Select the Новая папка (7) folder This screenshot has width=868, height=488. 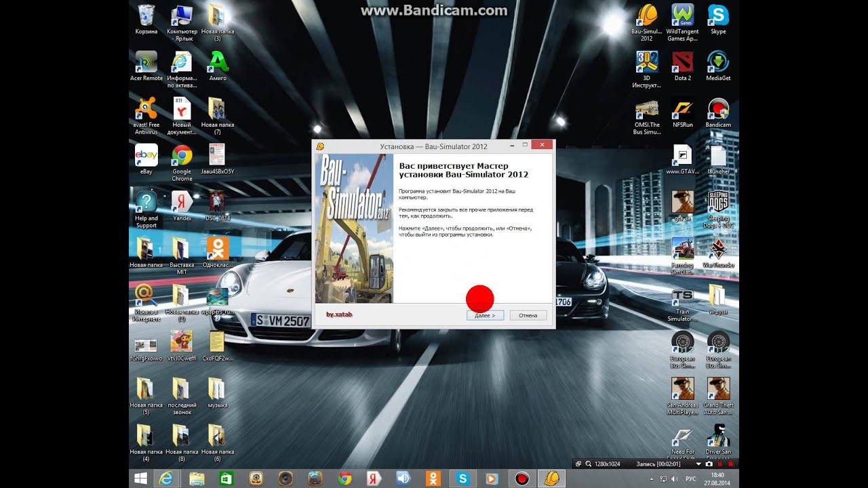click(217, 116)
